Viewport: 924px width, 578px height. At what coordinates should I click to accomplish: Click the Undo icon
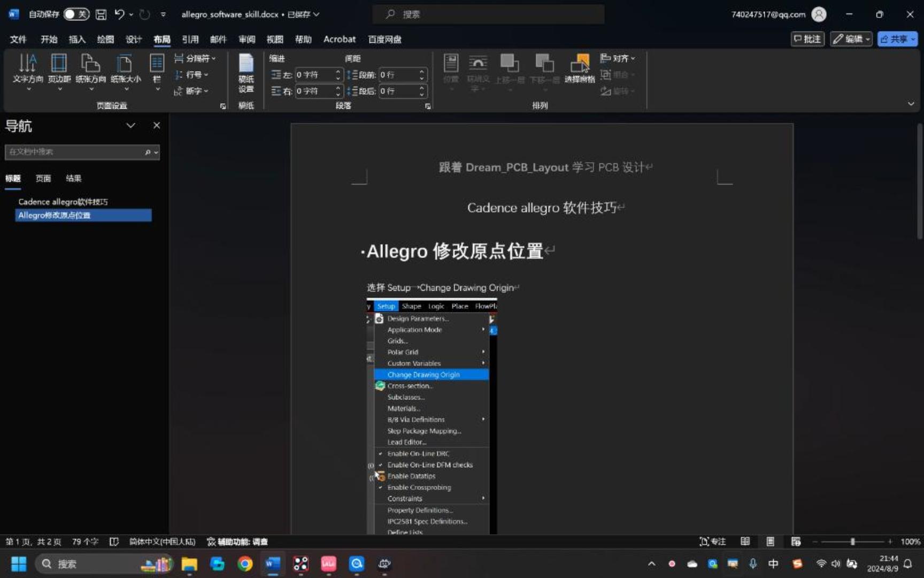pos(119,14)
